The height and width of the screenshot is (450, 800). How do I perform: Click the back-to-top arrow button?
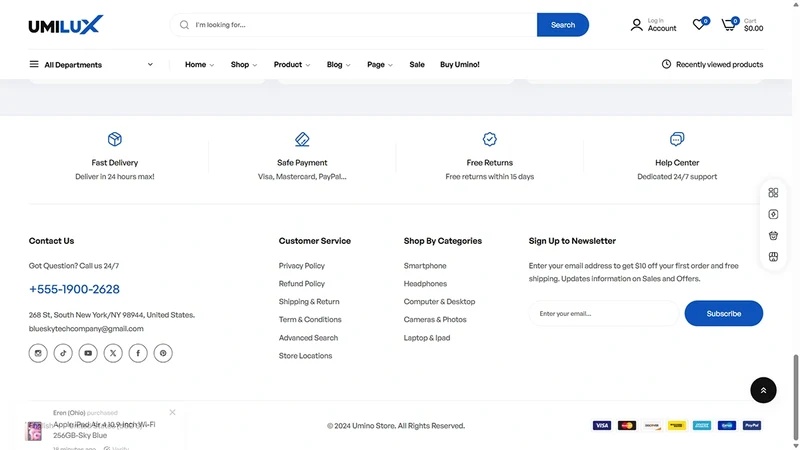click(x=763, y=390)
